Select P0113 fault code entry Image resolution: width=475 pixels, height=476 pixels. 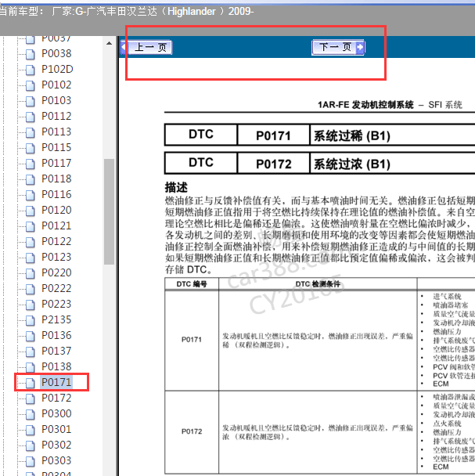pos(56,132)
